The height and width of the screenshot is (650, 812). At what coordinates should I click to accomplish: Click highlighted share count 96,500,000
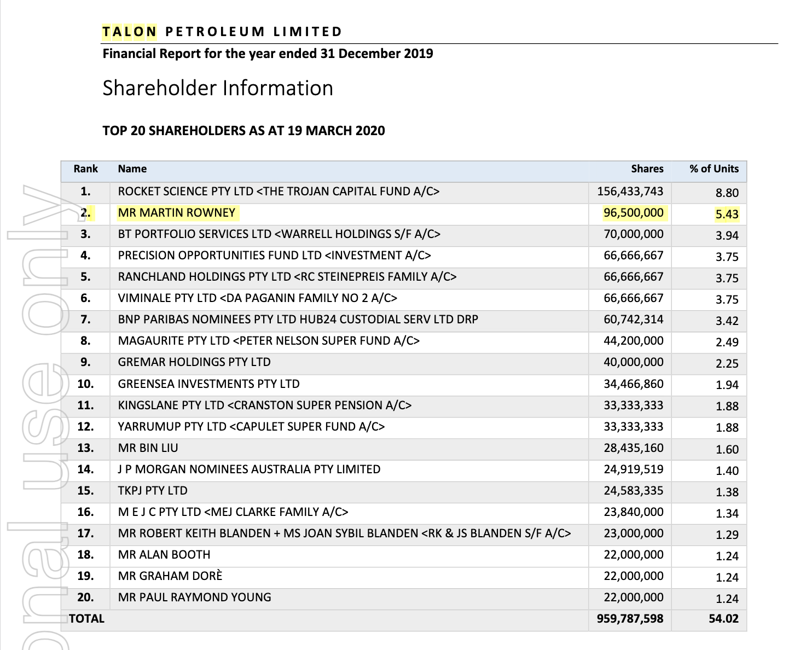coord(634,213)
